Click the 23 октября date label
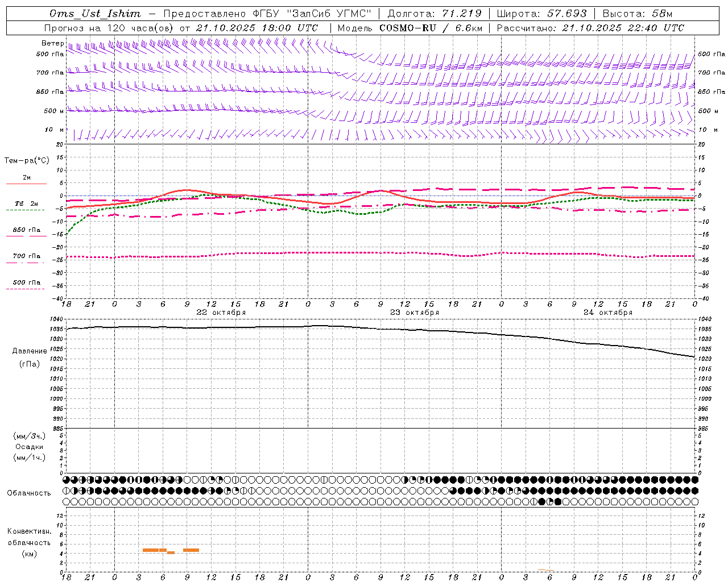 [415, 313]
